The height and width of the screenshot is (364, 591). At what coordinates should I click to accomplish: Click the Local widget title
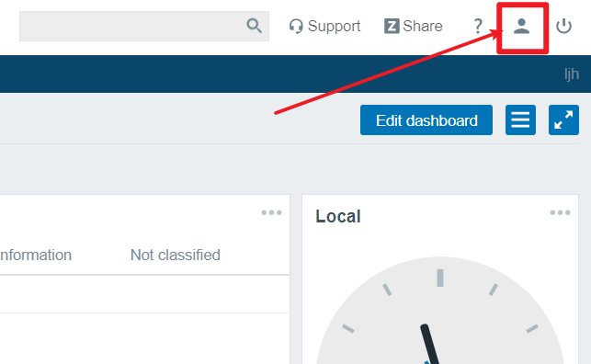[338, 216]
